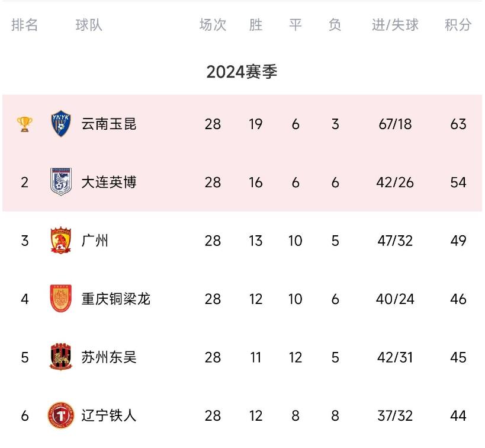The image size is (485, 448).
Task: Select the 广州 team name
Action: tap(95, 241)
